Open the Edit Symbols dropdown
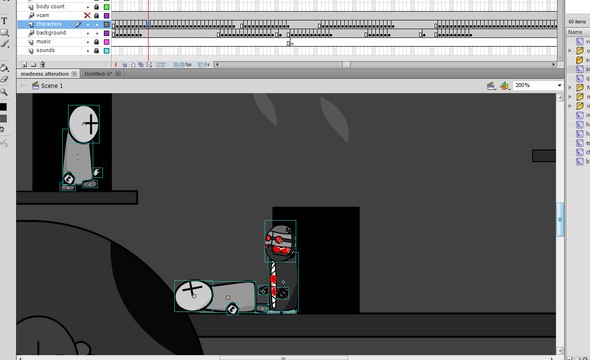 [505, 86]
